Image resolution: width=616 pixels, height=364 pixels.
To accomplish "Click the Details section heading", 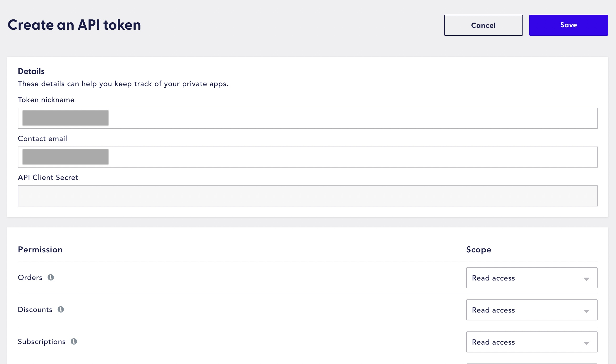I will click(31, 71).
